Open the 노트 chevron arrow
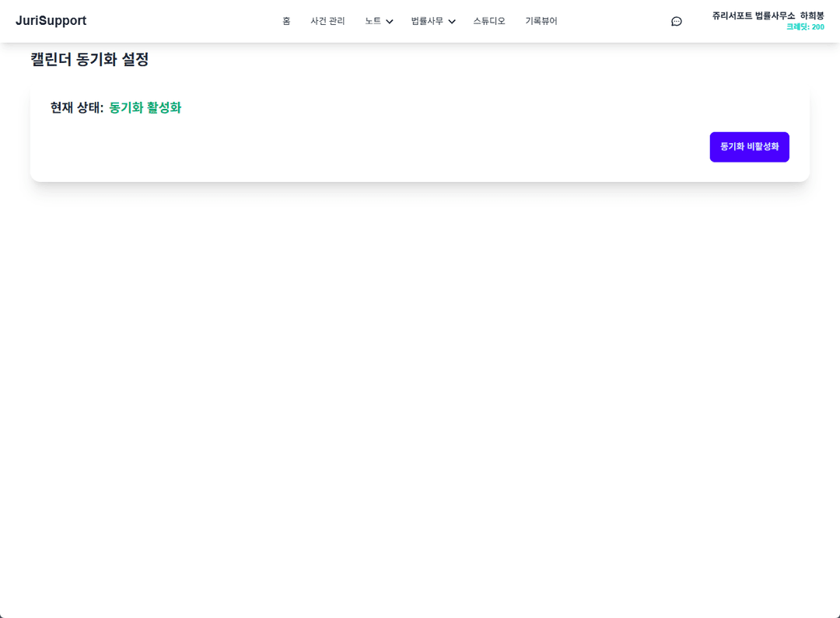Viewport: 840px width, 618px height. coord(389,21)
